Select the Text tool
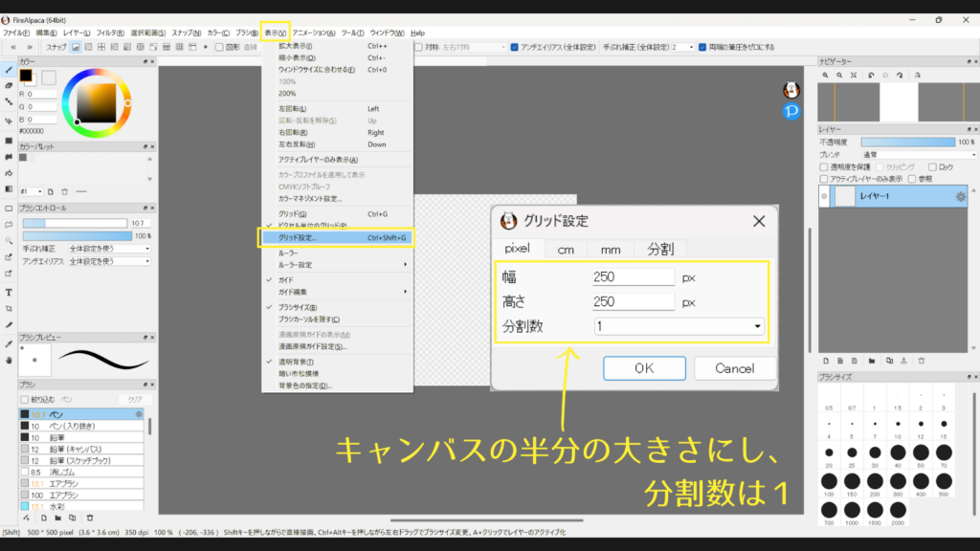The height and width of the screenshot is (551, 980). click(x=9, y=293)
